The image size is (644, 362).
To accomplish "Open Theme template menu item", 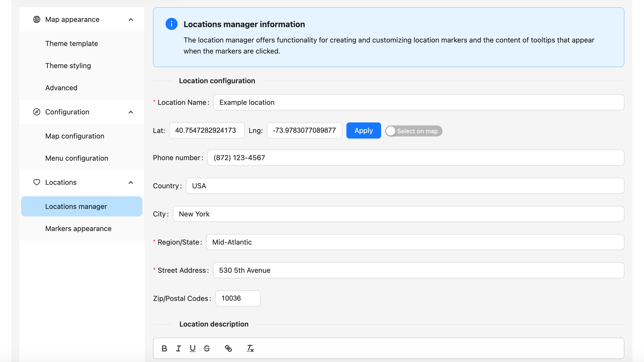I will pyautogui.click(x=72, y=43).
